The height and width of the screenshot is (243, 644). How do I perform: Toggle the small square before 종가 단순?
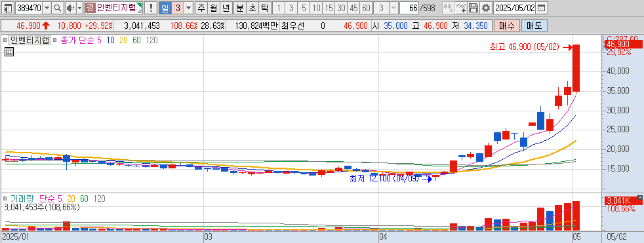tap(54, 40)
